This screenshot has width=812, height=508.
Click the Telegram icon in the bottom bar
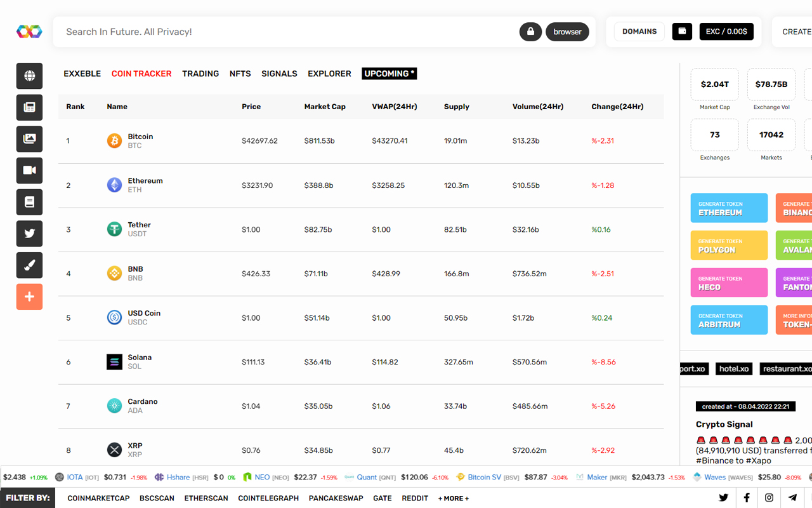792,498
